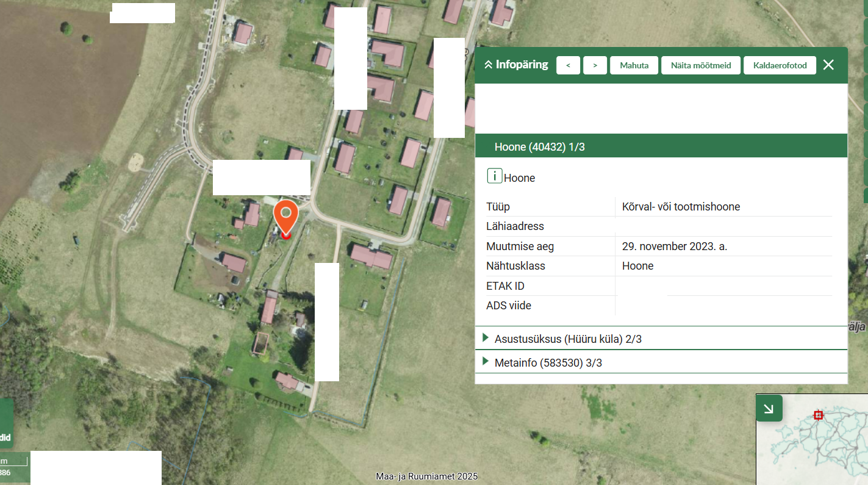Image resolution: width=868 pixels, height=485 pixels.
Task: Select the 29. november 2023 modification date
Action: [674, 246]
